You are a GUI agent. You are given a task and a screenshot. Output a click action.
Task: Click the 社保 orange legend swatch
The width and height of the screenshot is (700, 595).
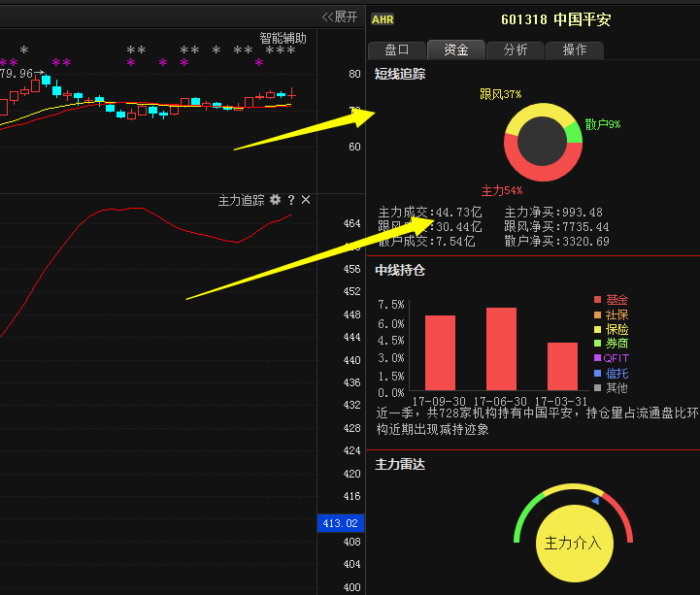pos(598,314)
